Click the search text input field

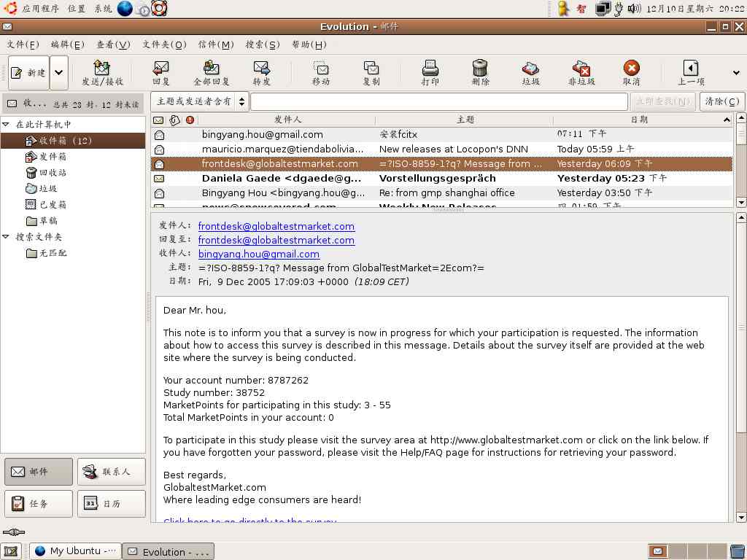[x=438, y=101]
